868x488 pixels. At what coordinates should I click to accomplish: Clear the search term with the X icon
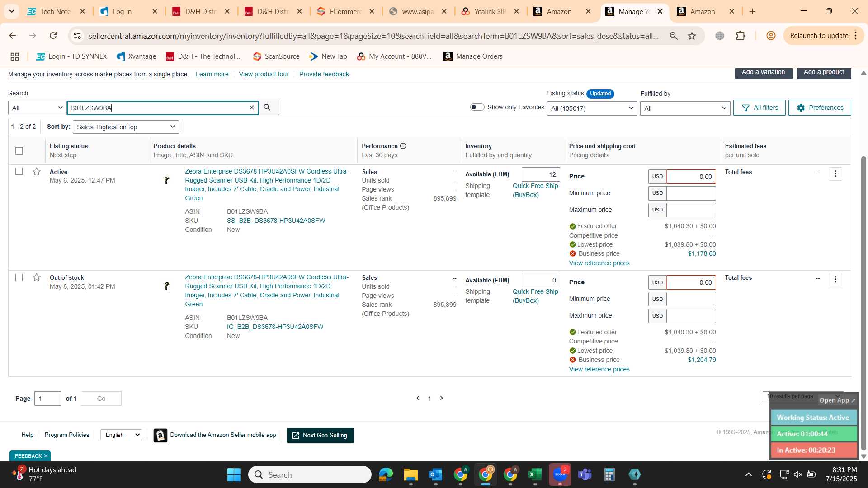point(252,108)
